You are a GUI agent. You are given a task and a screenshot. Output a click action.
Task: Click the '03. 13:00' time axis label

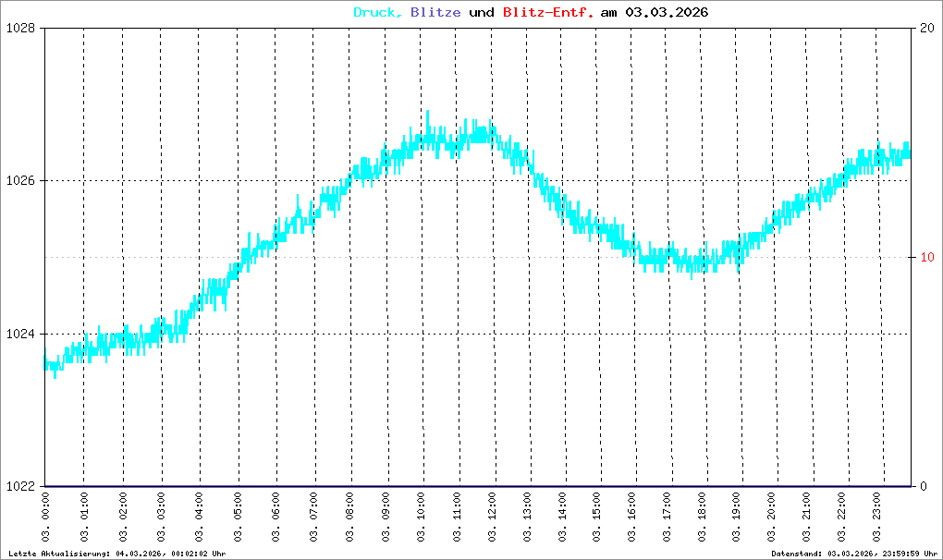(527, 517)
